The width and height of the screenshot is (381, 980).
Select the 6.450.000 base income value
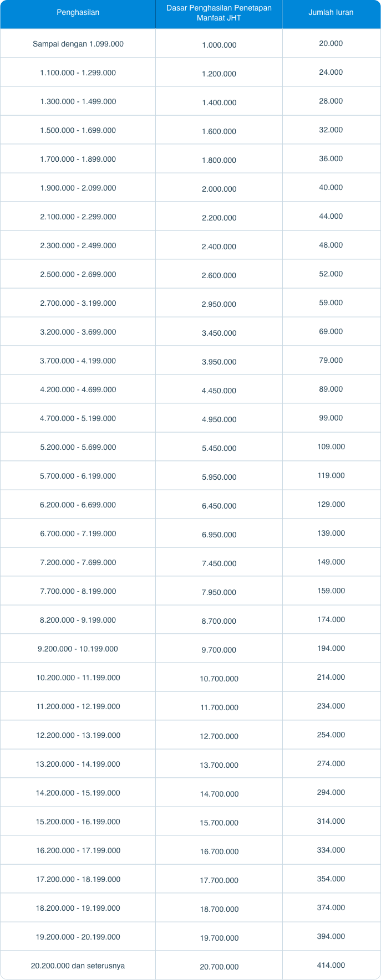219,506
